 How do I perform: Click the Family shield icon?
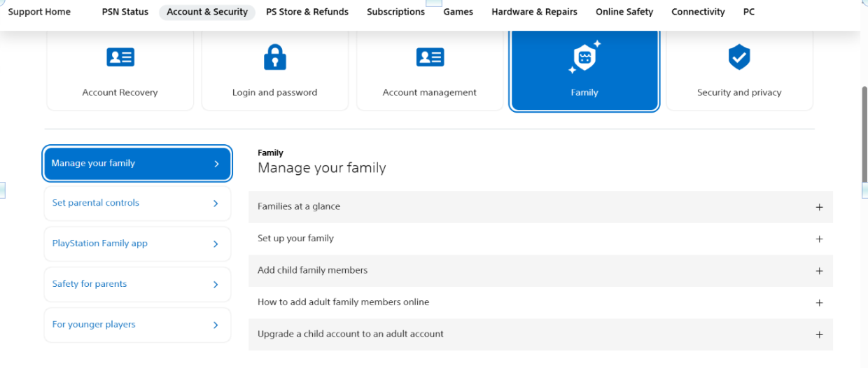584,57
